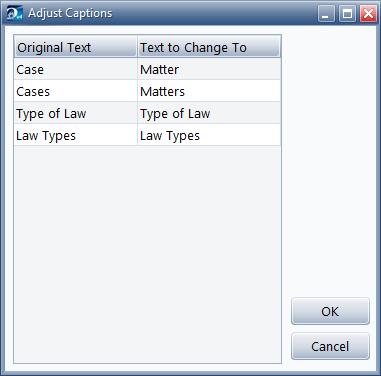The height and width of the screenshot is (376, 381).
Task: Close the Adjust Captions dialog
Action: click(x=368, y=14)
